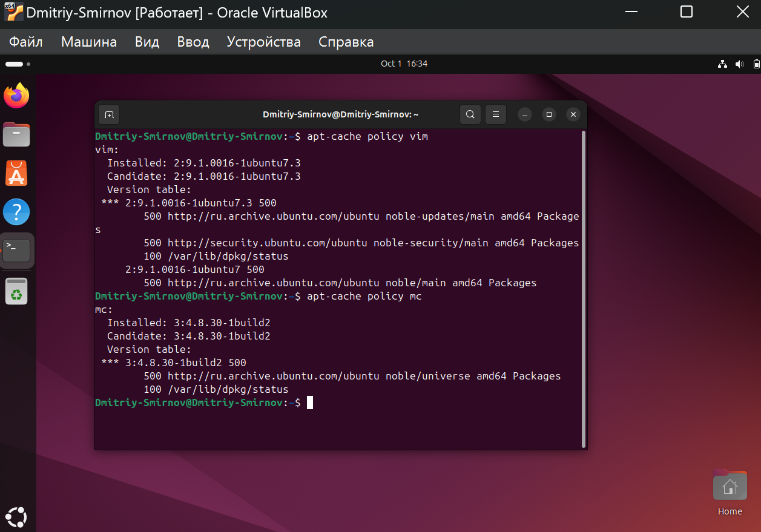Click the VirtualBox window title icon

[x=13, y=12]
